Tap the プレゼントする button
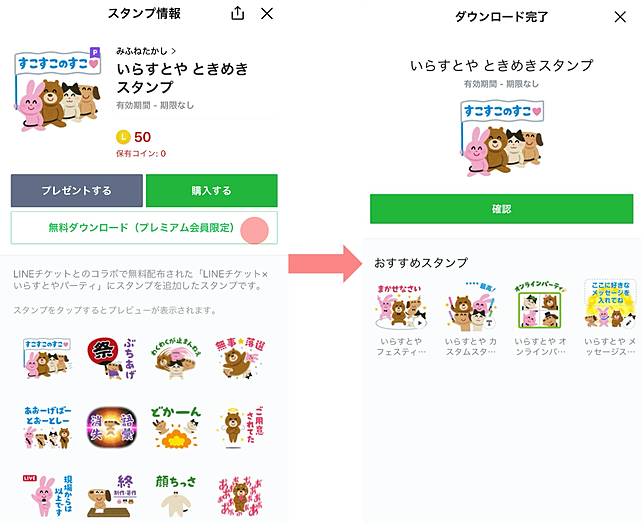 [x=77, y=191]
